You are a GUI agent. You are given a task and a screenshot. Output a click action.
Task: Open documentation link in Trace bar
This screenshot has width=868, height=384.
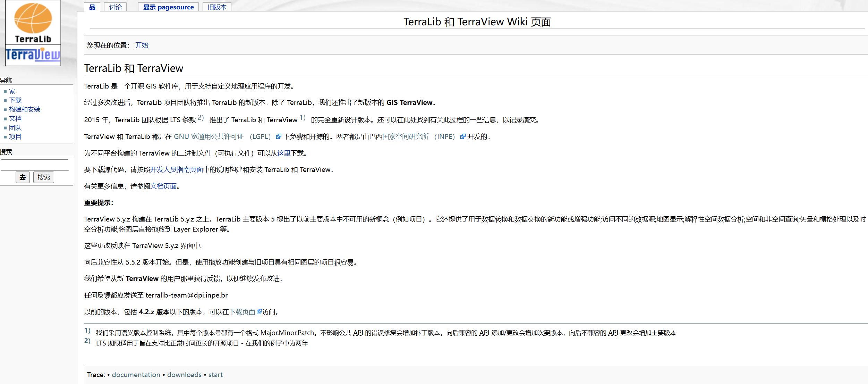[x=136, y=375]
